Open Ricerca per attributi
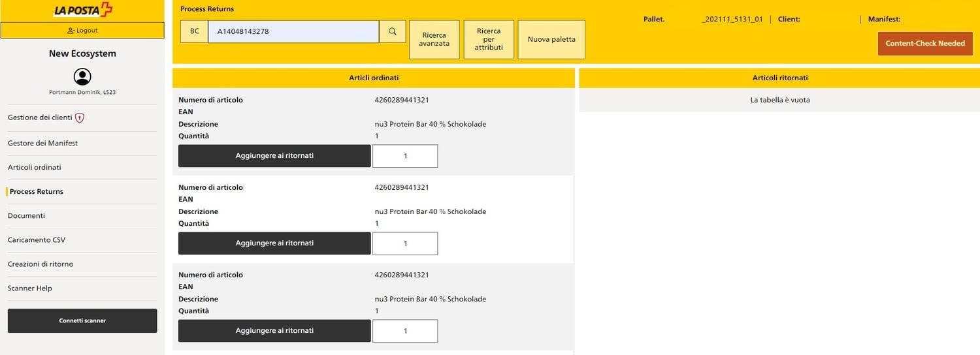The width and height of the screenshot is (980, 355). 489,39
